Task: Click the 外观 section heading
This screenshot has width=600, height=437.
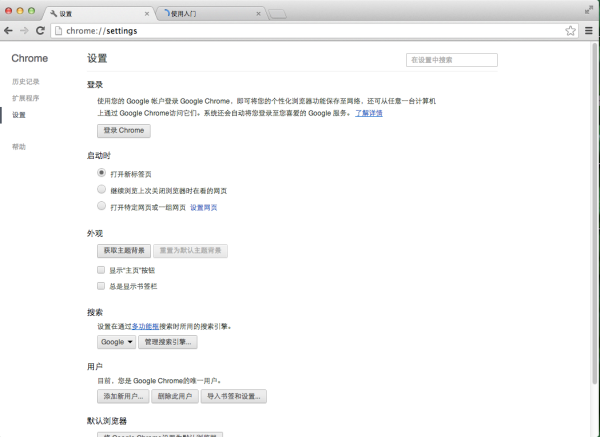Action: pyautogui.click(x=95, y=233)
